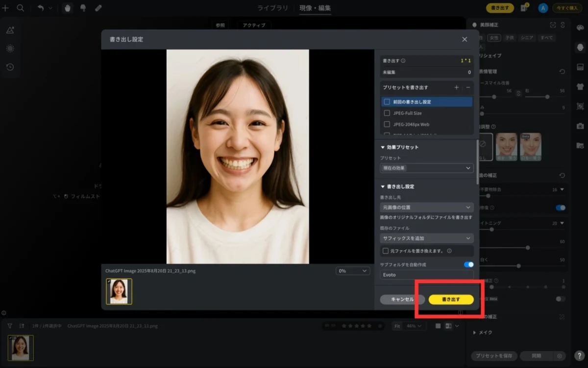Open the user account avatar A
Image resolution: width=588 pixels, height=368 pixels.
542,8
